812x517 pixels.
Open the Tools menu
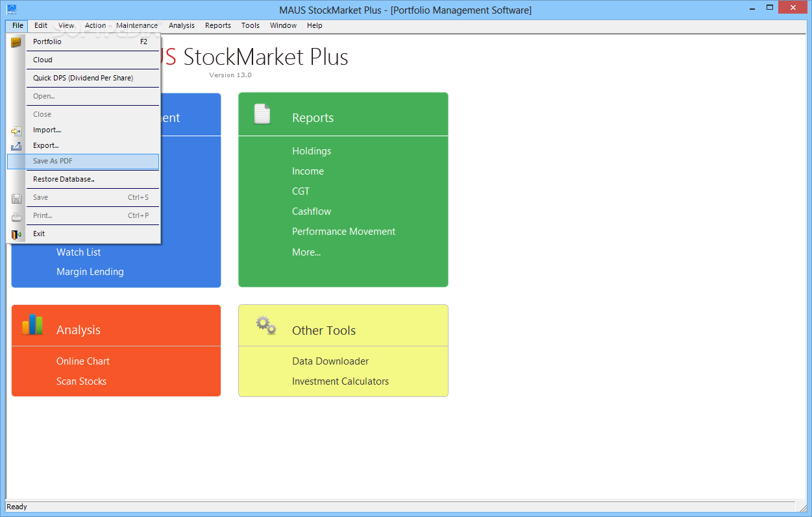[x=251, y=25]
